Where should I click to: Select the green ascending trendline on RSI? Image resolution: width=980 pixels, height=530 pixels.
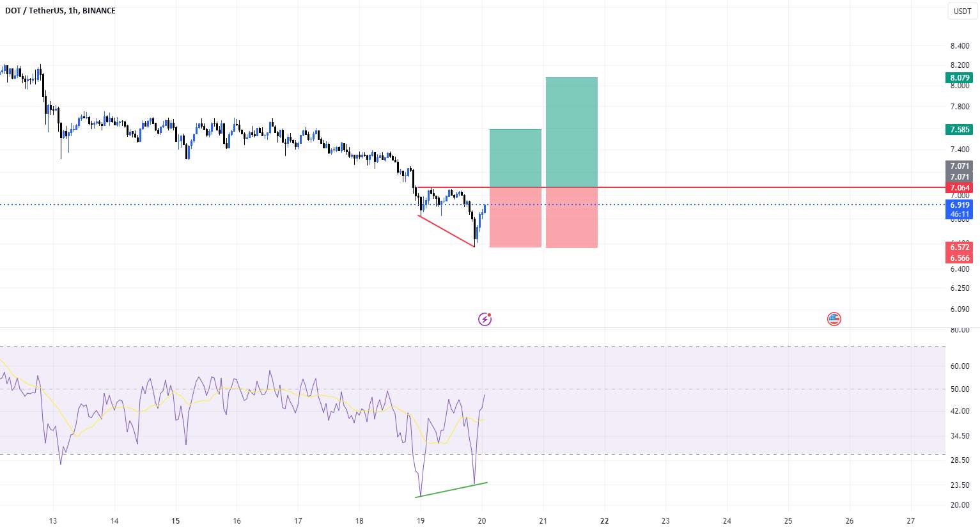[452, 490]
